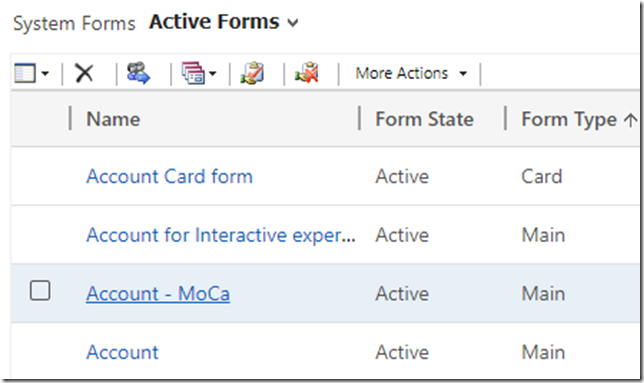Tick the checkbox for Account - MoCa
Image resolution: width=644 pixels, height=383 pixels.
pos(40,291)
